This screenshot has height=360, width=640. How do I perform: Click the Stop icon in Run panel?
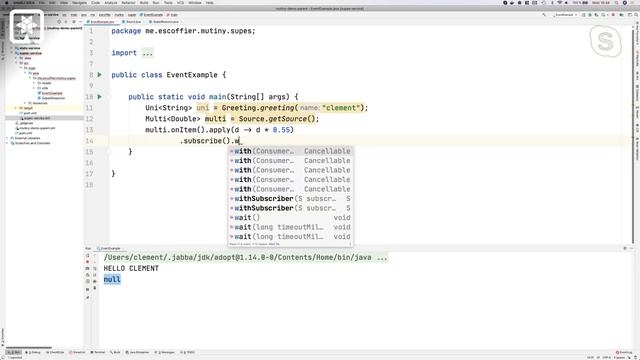87,262
